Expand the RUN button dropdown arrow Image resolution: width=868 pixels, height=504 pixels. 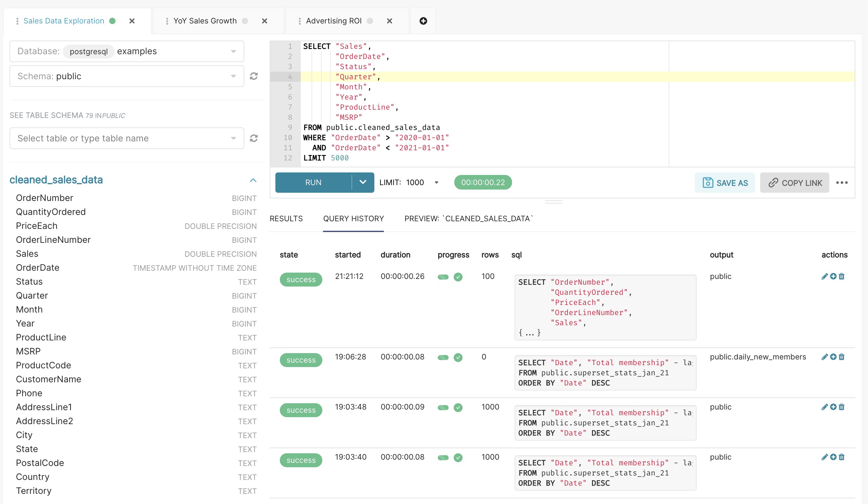click(363, 183)
